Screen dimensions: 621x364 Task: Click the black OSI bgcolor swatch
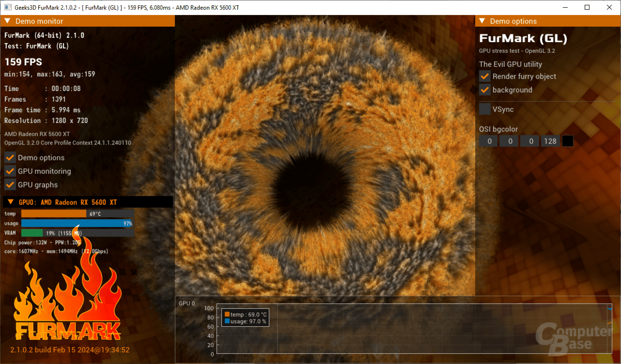pyautogui.click(x=567, y=141)
